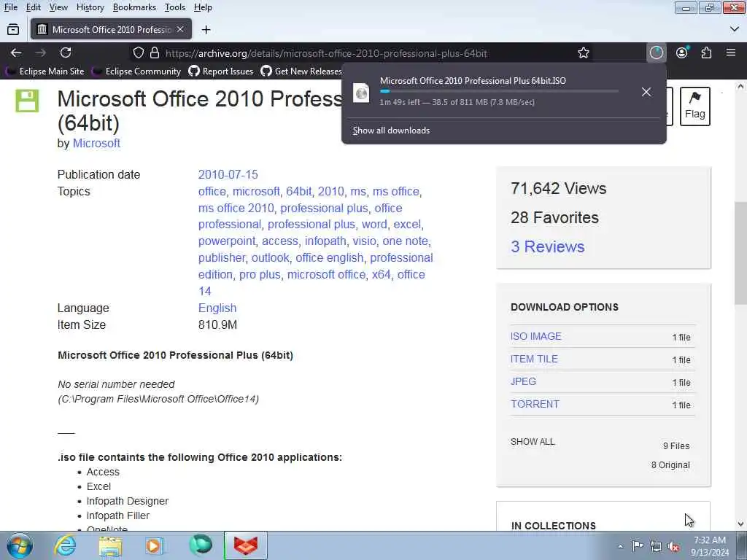Image resolution: width=747 pixels, height=560 pixels.
Task: Open the Help menu
Action: 203,7
